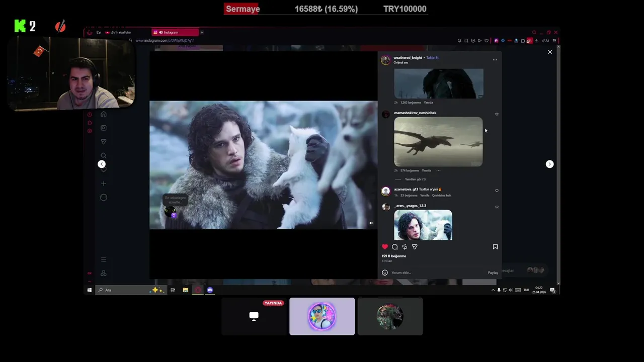Open File Explorer from the taskbar
Viewport: 644px width, 362px height.
click(185, 290)
